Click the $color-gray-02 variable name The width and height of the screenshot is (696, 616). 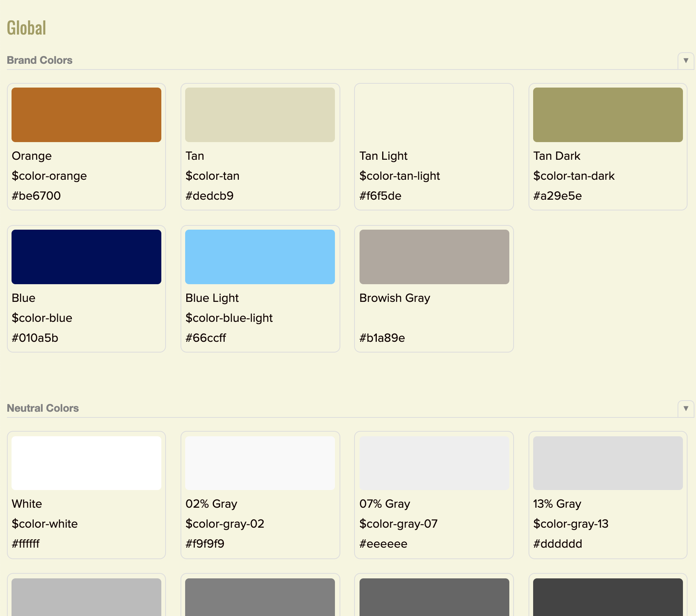(x=225, y=524)
